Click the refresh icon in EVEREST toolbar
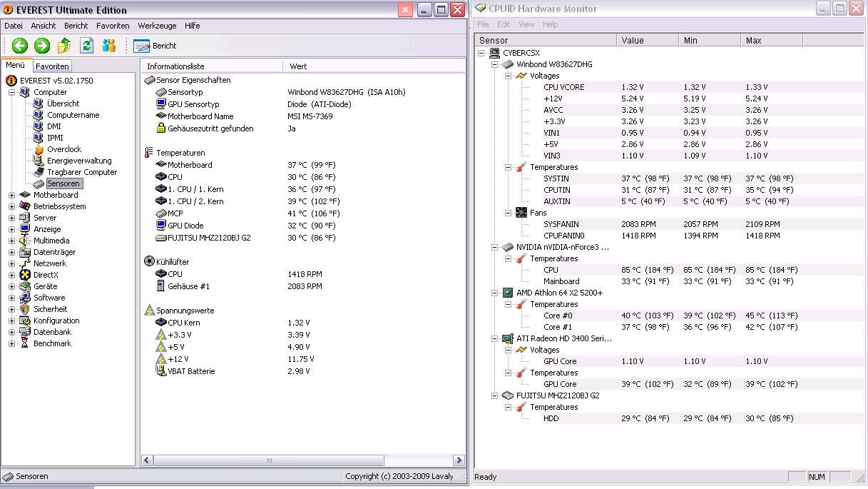The height and width of the screenshot is (489, 868). [x=86, y=46]
